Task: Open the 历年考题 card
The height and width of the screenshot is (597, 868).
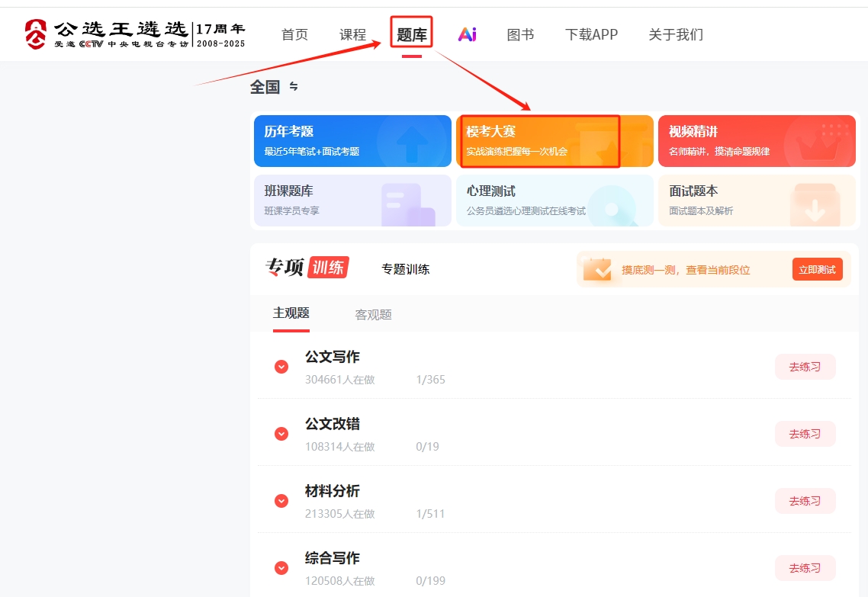Action: [x=352, y=141]
